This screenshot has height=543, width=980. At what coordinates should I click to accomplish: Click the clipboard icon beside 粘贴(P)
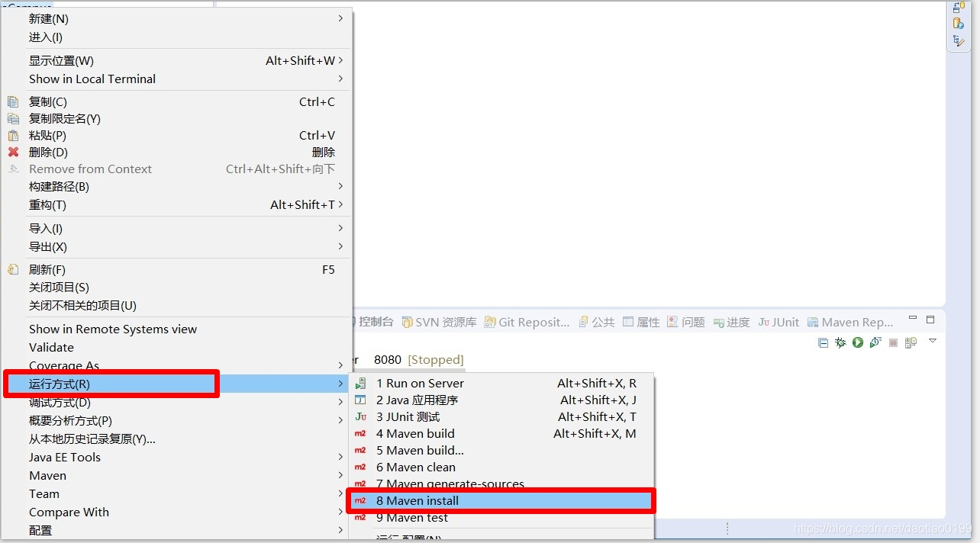pyautogui.click(x=13, y=135)
